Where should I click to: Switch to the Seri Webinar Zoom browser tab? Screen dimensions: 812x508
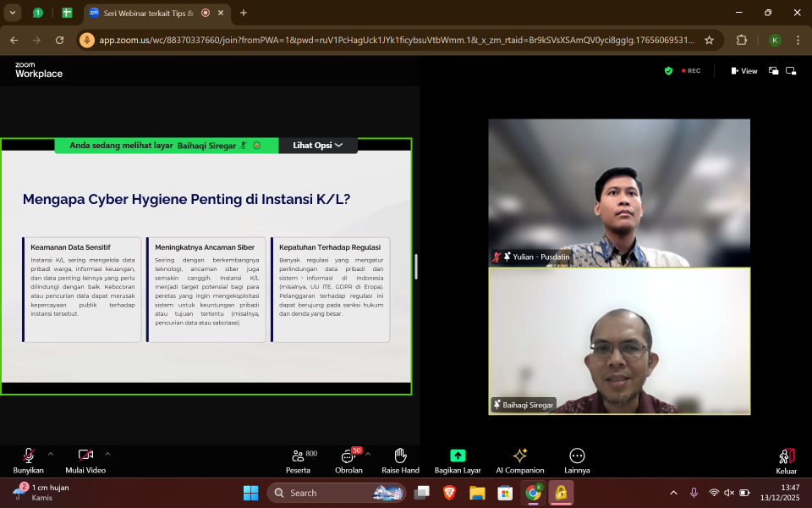tap(142, 13)
